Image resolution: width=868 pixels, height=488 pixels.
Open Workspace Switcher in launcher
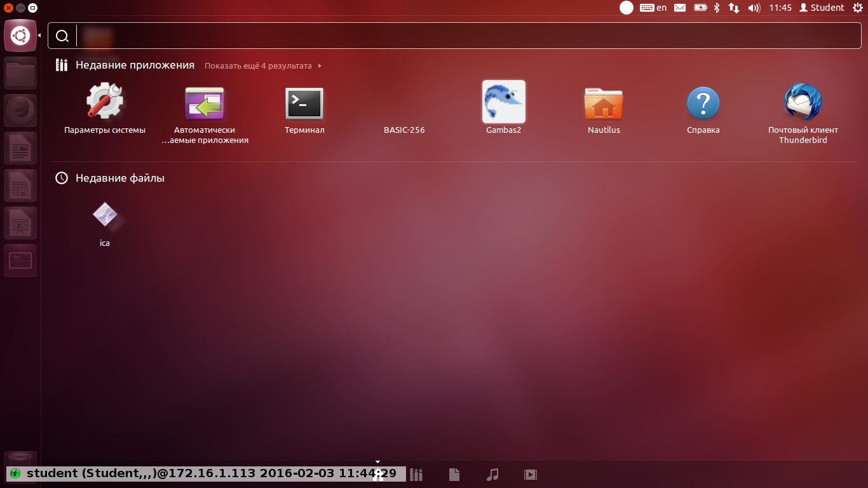(x=20, y=261)
